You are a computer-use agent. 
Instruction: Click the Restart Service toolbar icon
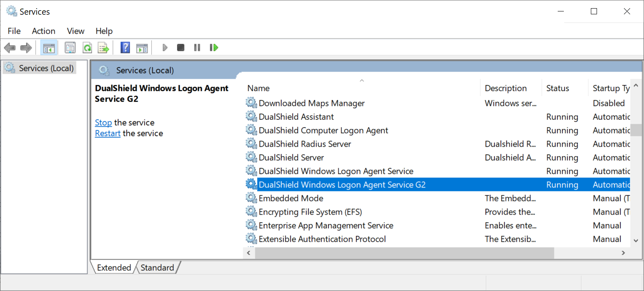[213, 48]
